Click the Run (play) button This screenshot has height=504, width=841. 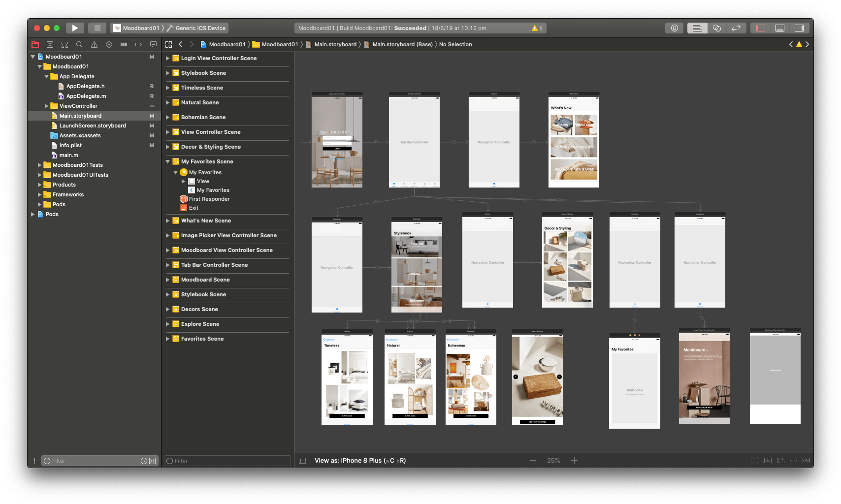point(75,28)
